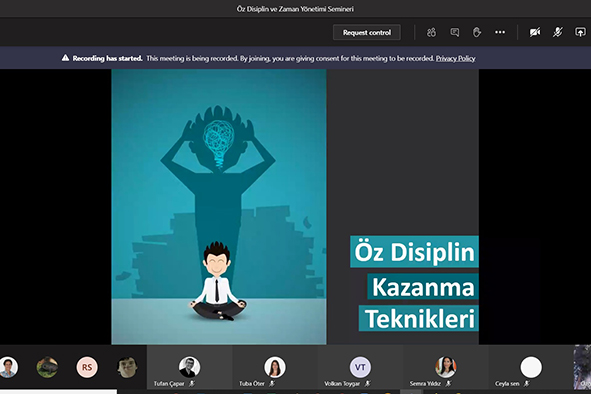Toggle the camera on
The image size is (591, 394).
(535, 32)
